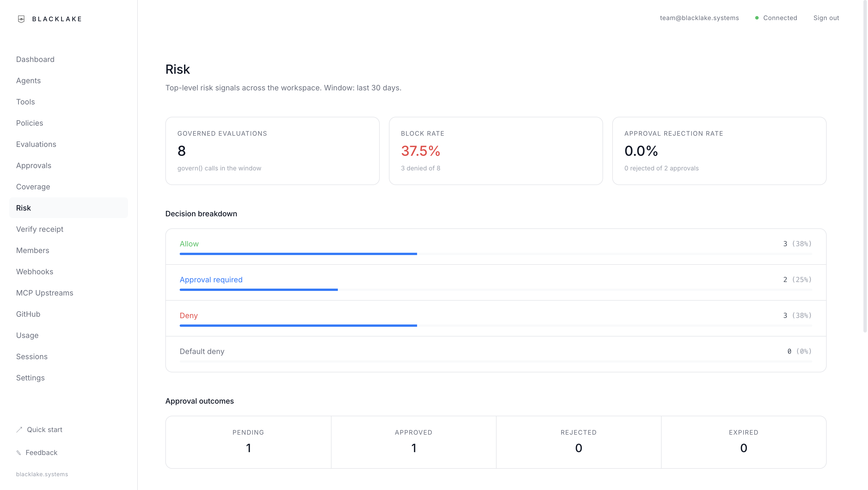Click the Connected status label

[x=780, y=18]
